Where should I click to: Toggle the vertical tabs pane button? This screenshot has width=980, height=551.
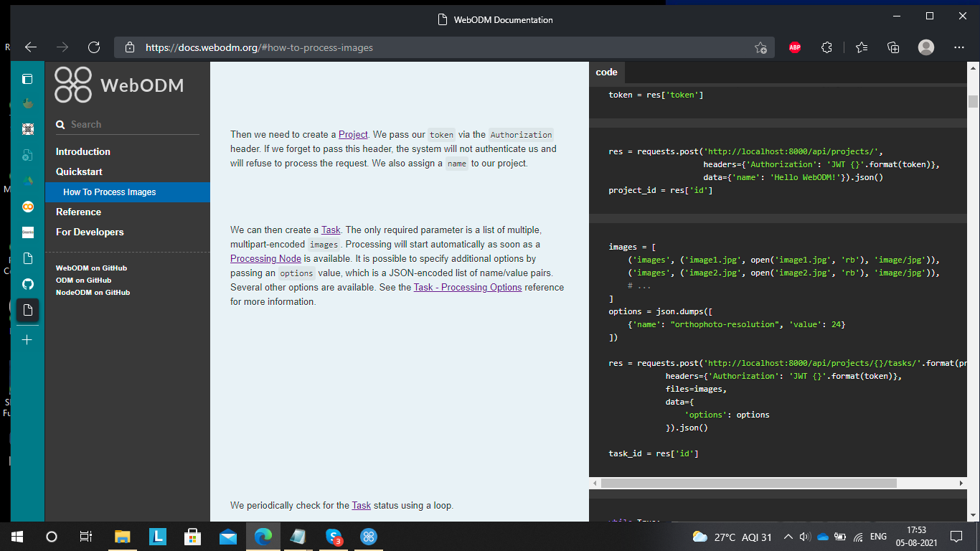pos(27,79)
